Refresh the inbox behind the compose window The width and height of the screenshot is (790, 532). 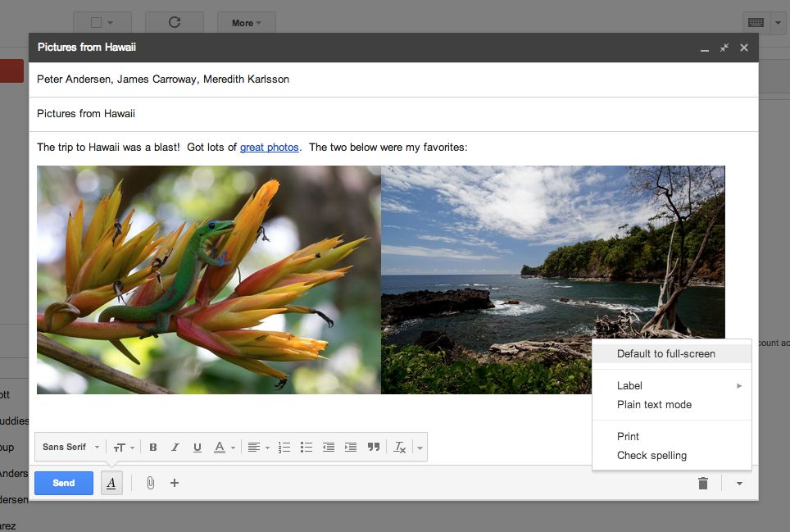pos(175,22)
